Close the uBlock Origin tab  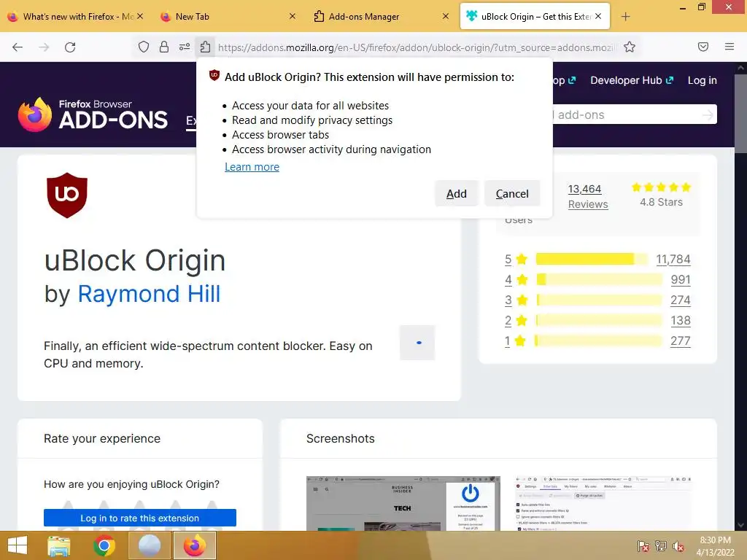point(598,16)
